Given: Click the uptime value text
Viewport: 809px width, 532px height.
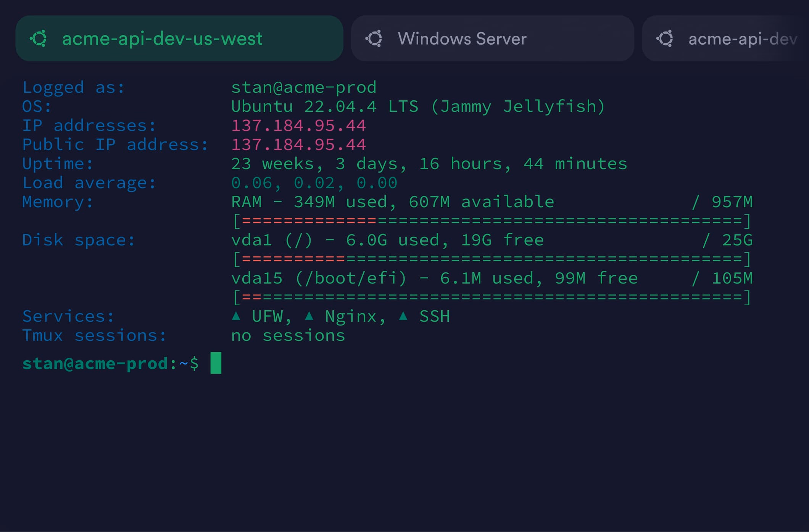Looking at the screenshot, I should [429, 164].
